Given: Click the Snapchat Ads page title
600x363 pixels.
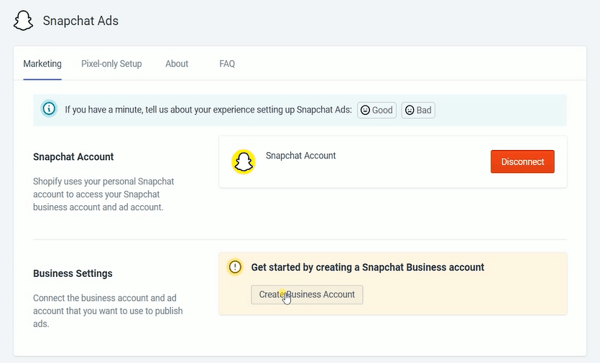Looking at the screenshot, I should tap(81, 21).
